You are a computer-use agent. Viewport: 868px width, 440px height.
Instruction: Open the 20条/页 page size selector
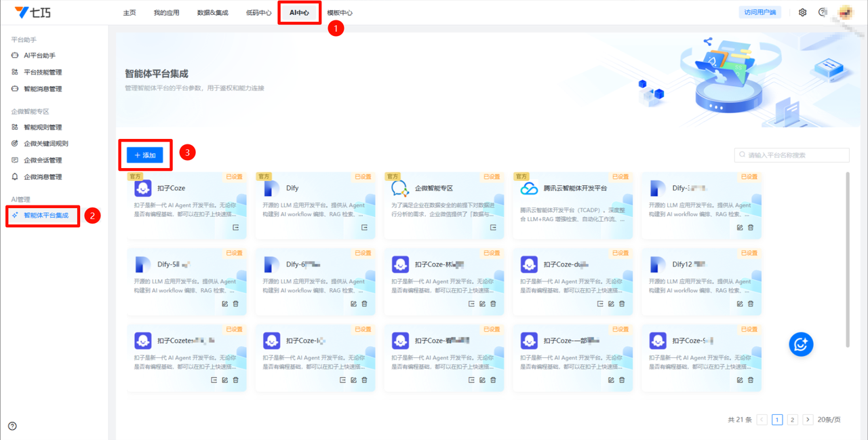(x=829, y=420)
